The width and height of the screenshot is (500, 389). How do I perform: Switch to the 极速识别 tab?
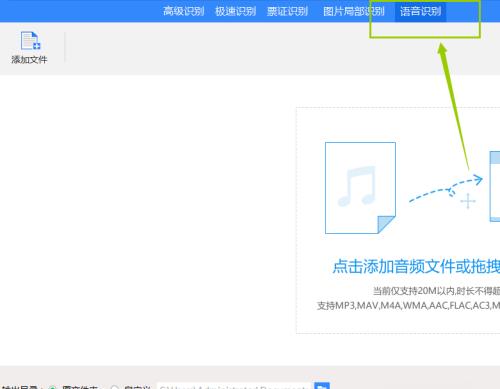point(235,11)
